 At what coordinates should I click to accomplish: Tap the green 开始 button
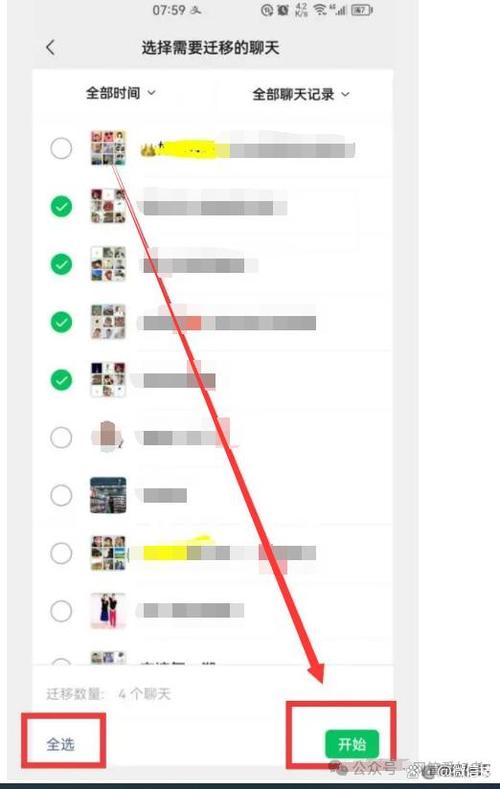click(x=352, y=744)
